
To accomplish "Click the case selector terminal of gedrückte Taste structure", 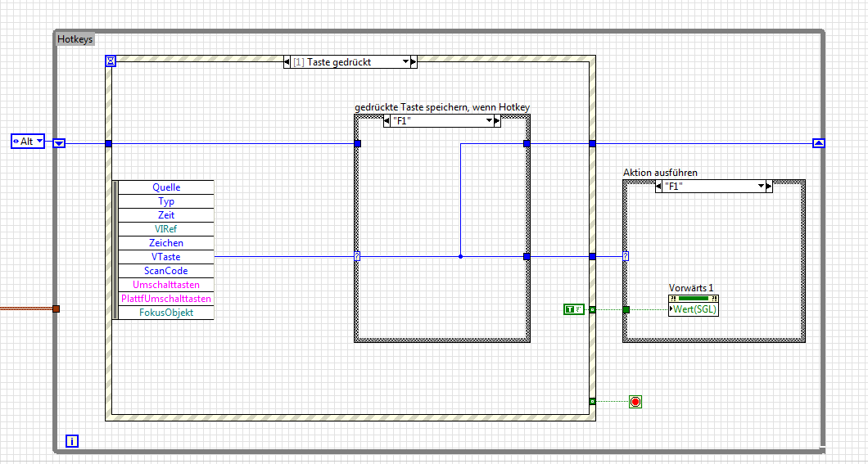I will point(357,257).
